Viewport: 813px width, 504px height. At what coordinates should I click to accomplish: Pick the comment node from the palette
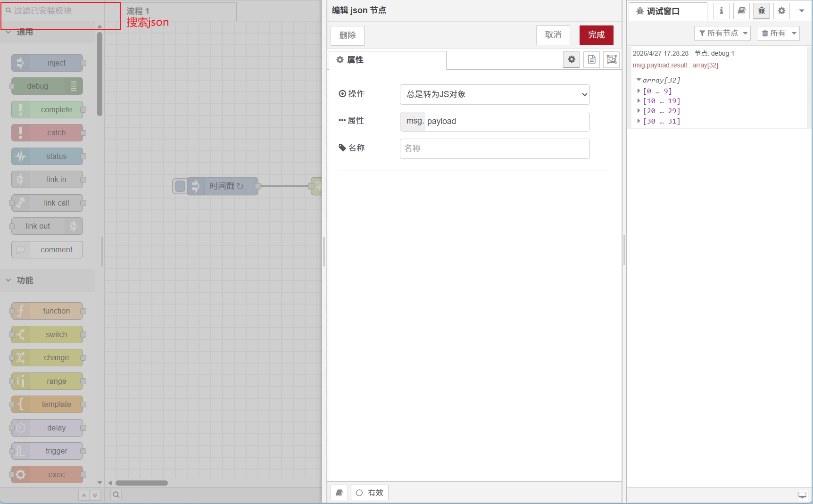(x=47, y=249)
